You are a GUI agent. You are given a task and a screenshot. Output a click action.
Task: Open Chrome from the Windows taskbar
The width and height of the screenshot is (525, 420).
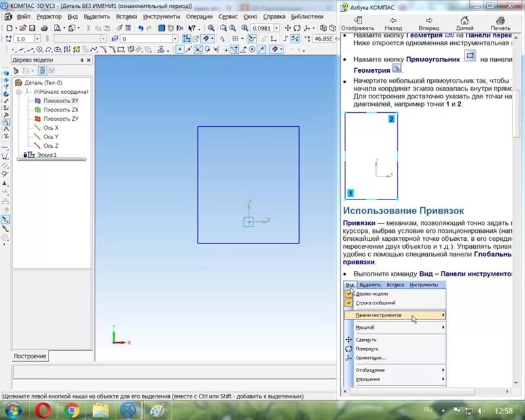72,411
